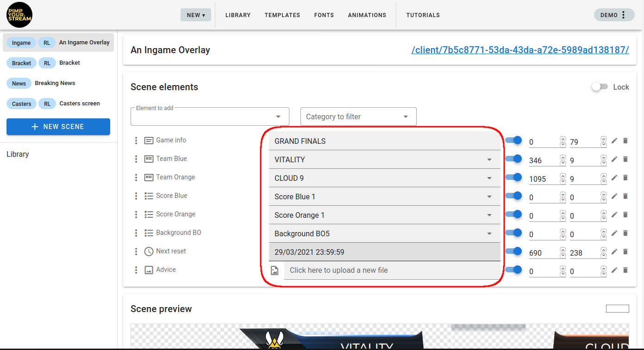This screenshot has height=350, width=644.
Task: Turn off the Background BO toggle
Action: (513, 233)
